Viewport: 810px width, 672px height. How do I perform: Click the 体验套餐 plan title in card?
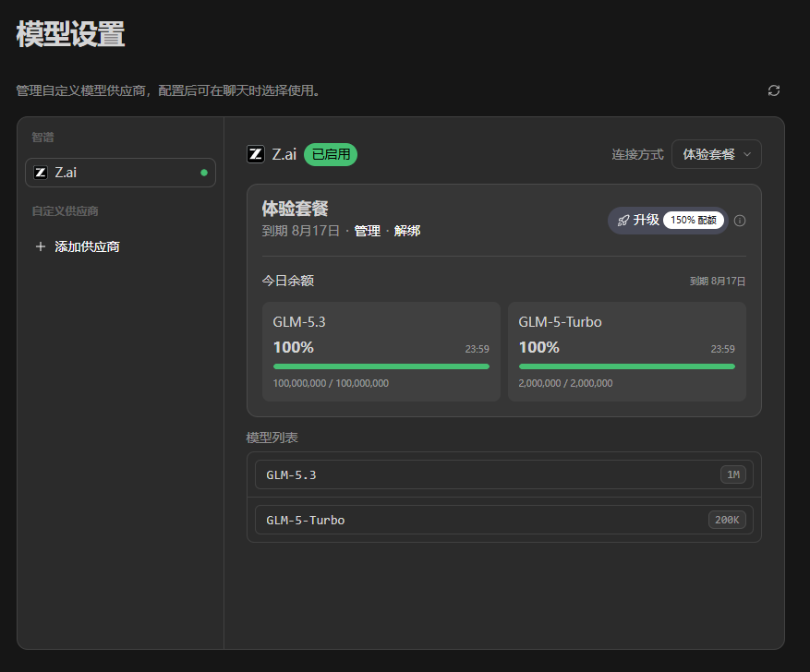click(x=295, y=209)
